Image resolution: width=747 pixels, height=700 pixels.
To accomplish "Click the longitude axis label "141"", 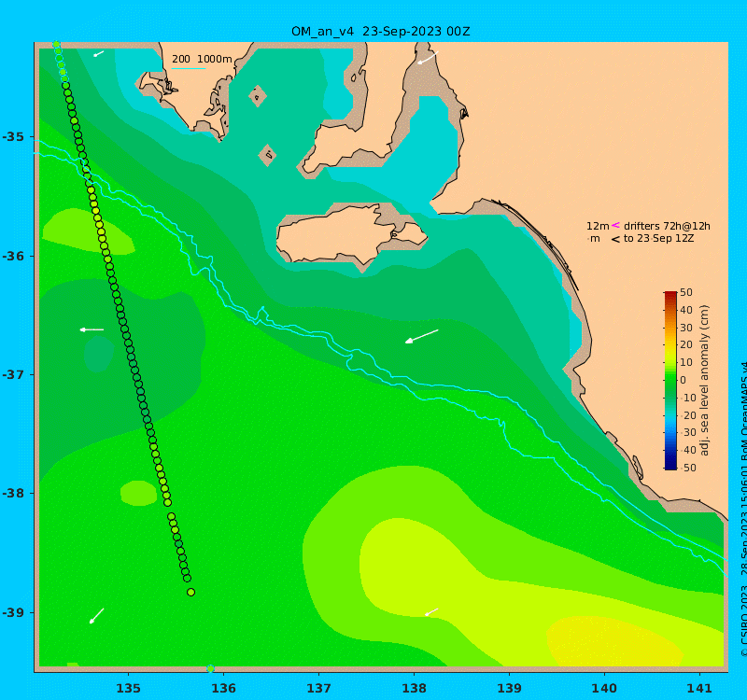I will coord(699,688).
